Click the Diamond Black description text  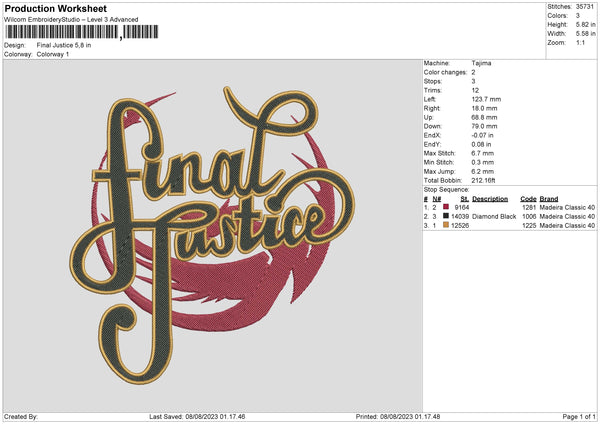pos(494,216)
